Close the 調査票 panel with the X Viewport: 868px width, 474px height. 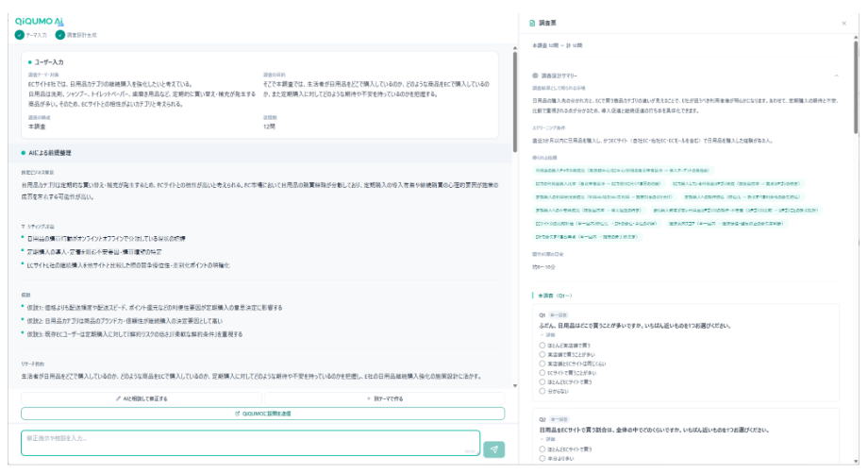[843, 24]
